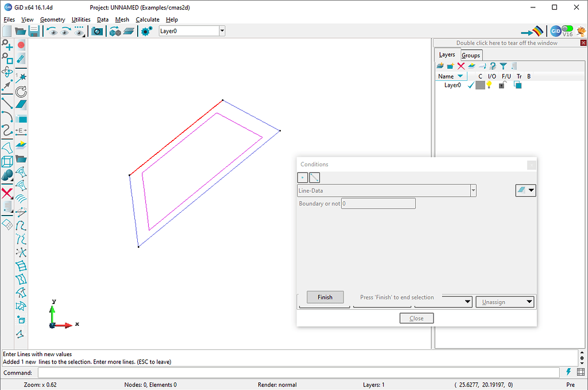Click the Filter funnel icon in Layers panel
Viewport: 588px width, 390px height.
(503, 66)
